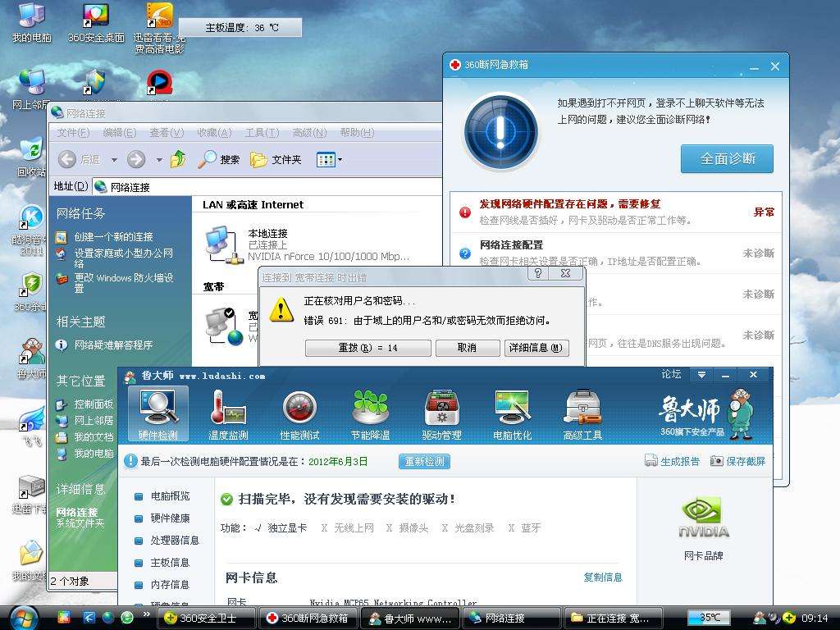This screenshot has width=840, height=630.
Task: Open the 节能降温 panel
Action: pos(371,413)
